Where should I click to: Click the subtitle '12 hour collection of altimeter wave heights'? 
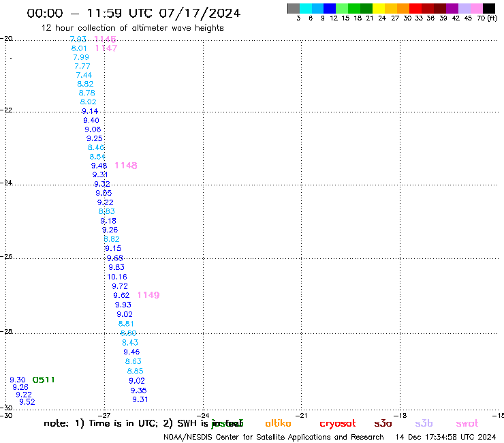pos(132,28)
